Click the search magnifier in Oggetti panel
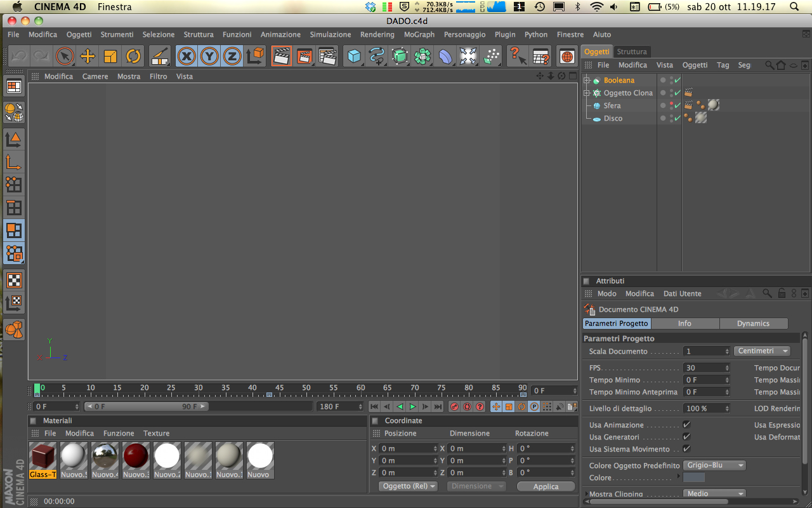 (x=769, y=65)
